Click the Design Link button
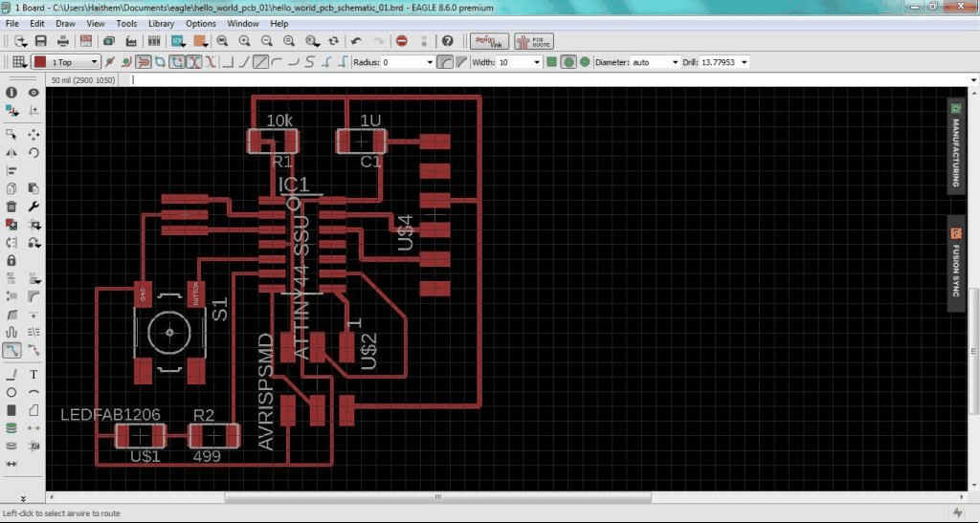The height and width of the screenshot is (523, 980). (489, 41)
